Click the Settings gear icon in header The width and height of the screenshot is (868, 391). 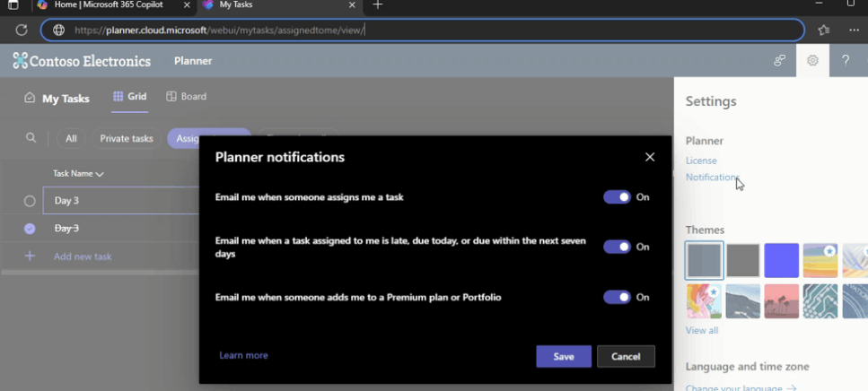pos(812,60)
